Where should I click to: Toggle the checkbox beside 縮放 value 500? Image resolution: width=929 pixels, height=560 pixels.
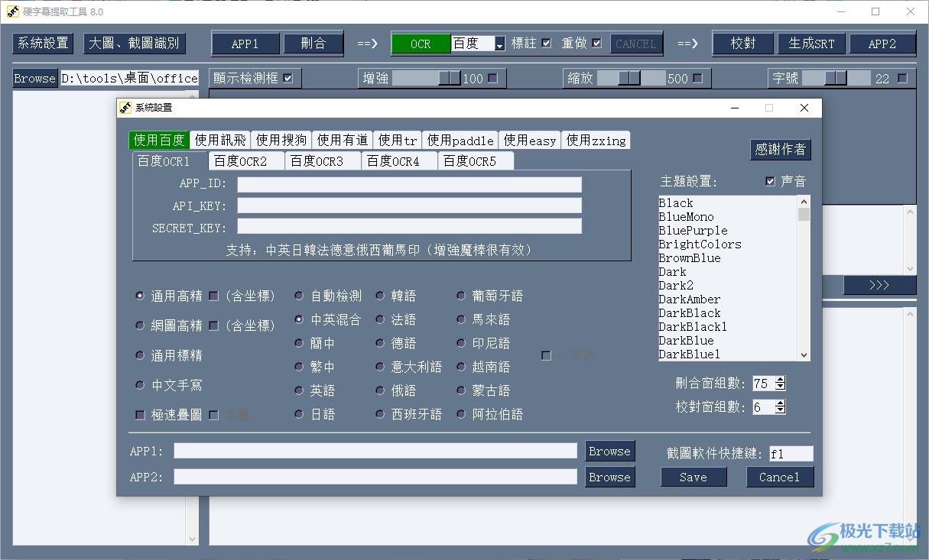coord(697,78)
